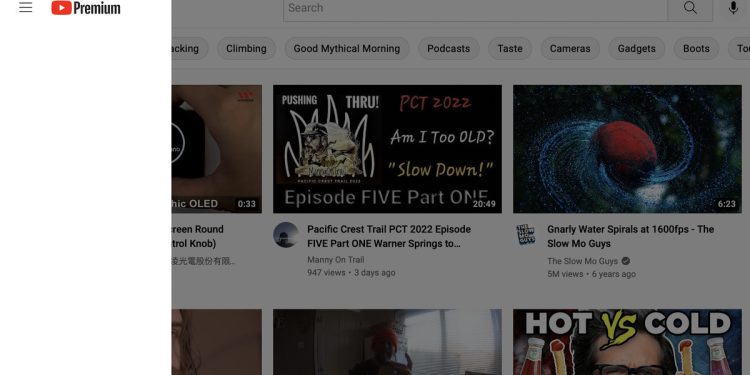Open the OLED round screen video thumbnail
Viewport: 750px width, 375px height.
(x=217, y=149)
